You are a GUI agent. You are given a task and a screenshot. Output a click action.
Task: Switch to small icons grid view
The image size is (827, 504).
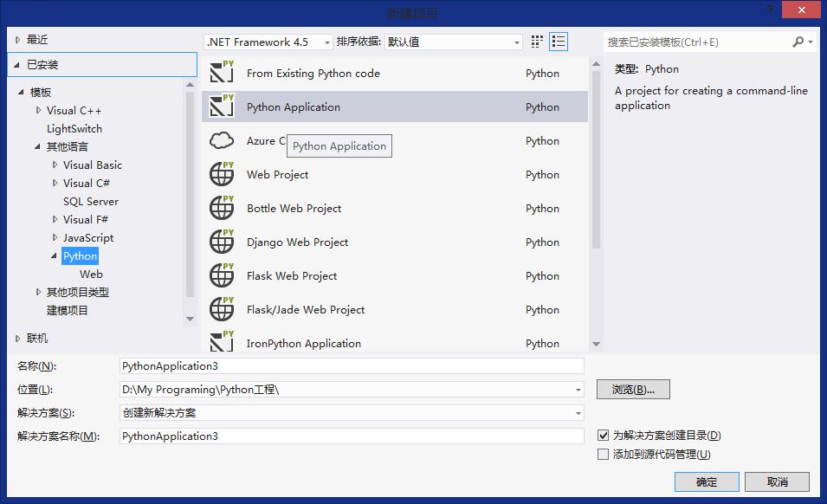click(x=537, y=42)
